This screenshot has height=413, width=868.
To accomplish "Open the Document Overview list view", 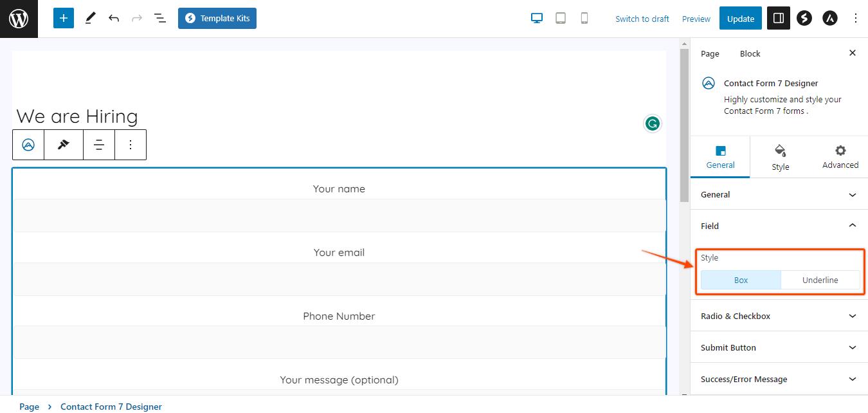I will pos(160,19).
